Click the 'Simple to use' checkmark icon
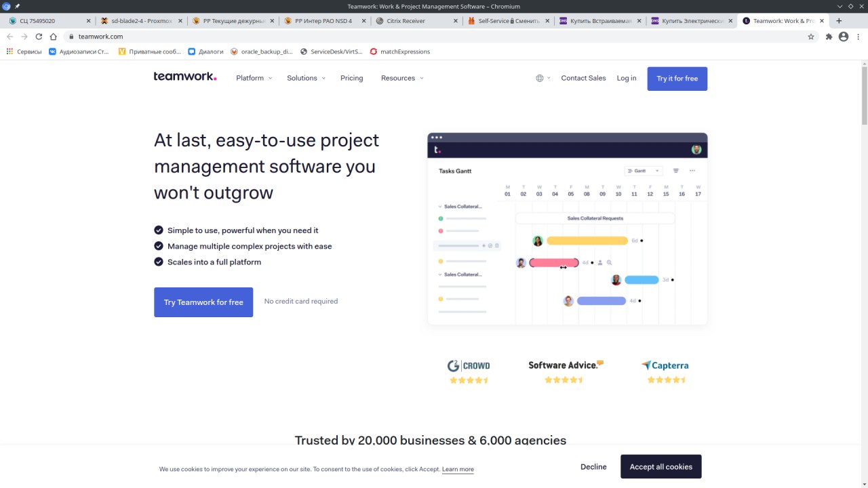 [x=159, y=230]
